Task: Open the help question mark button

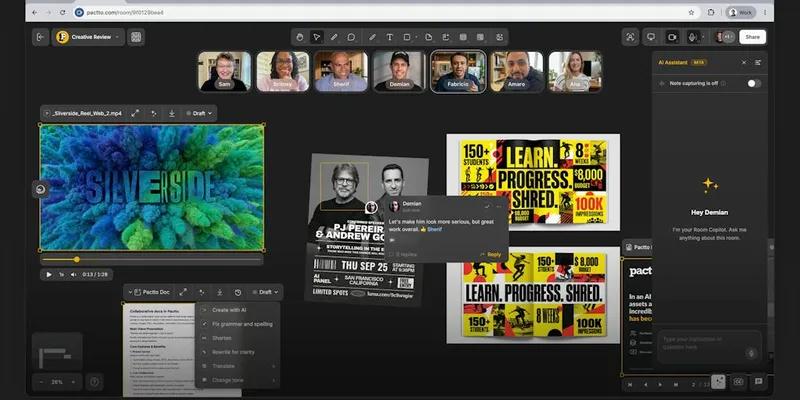Action: tap(94, 382)
